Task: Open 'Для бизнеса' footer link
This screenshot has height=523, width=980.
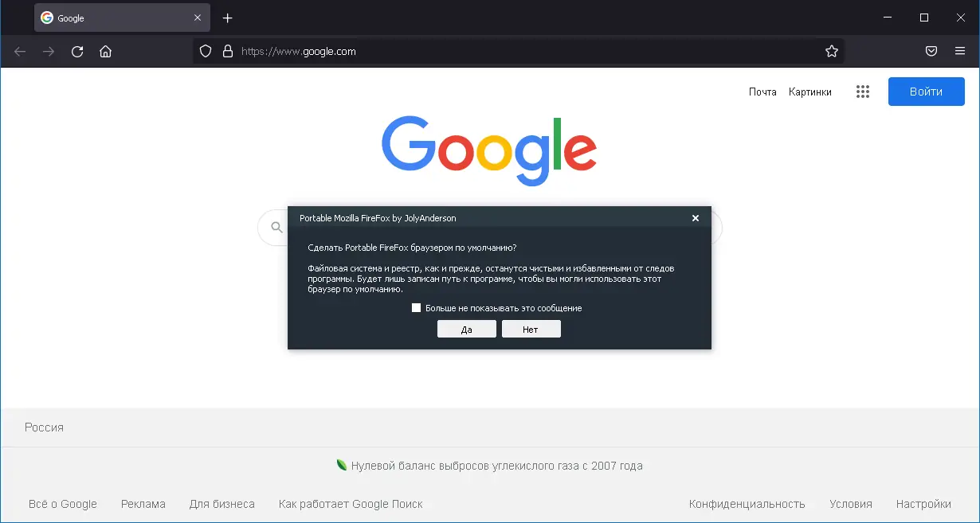Action: point(222,504)
